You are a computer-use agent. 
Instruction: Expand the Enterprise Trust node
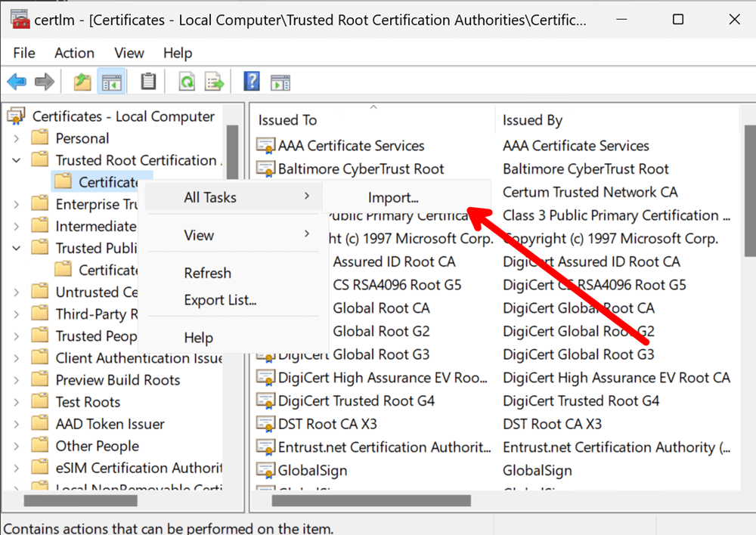coord(17,204)
